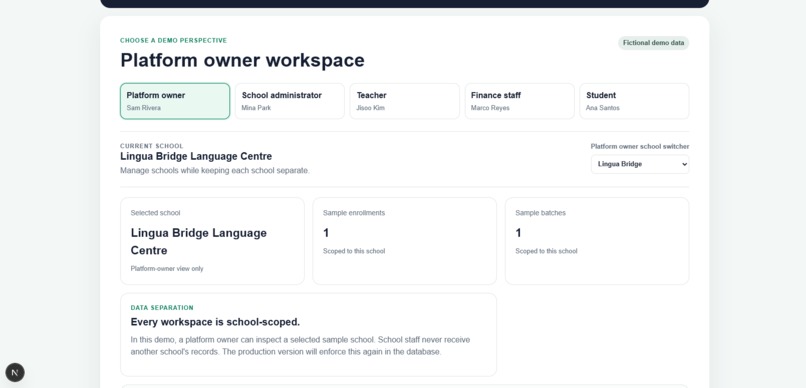Viewport: 806px width, 388px height.
Task: Click the data separation description paragraph
Action: pyautogui.click(x=300, y=346)
